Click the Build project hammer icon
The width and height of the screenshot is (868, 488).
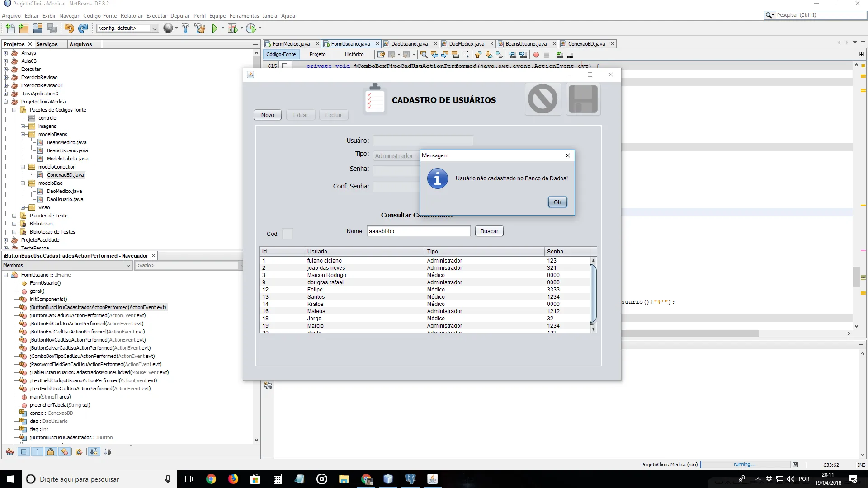[185, 28]
